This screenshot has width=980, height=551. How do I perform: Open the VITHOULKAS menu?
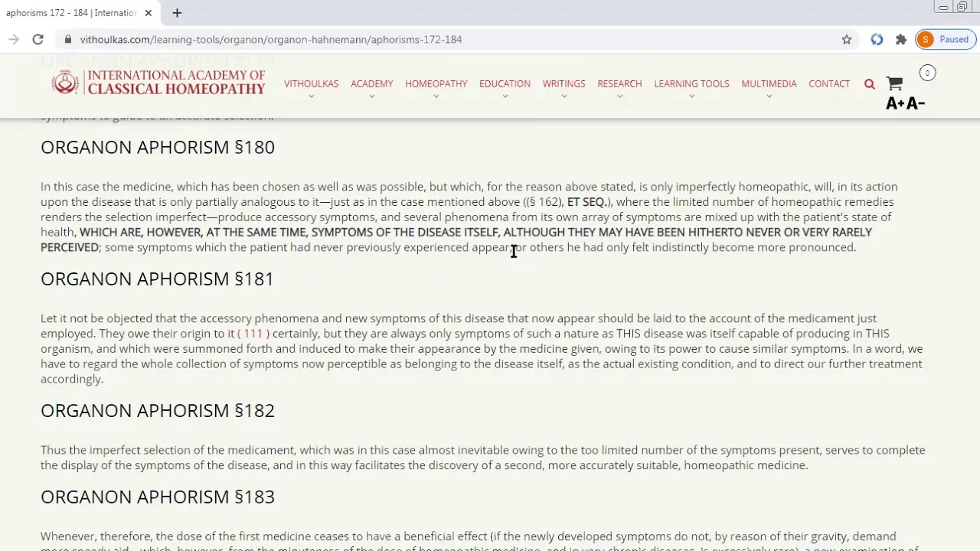point(311,83)
